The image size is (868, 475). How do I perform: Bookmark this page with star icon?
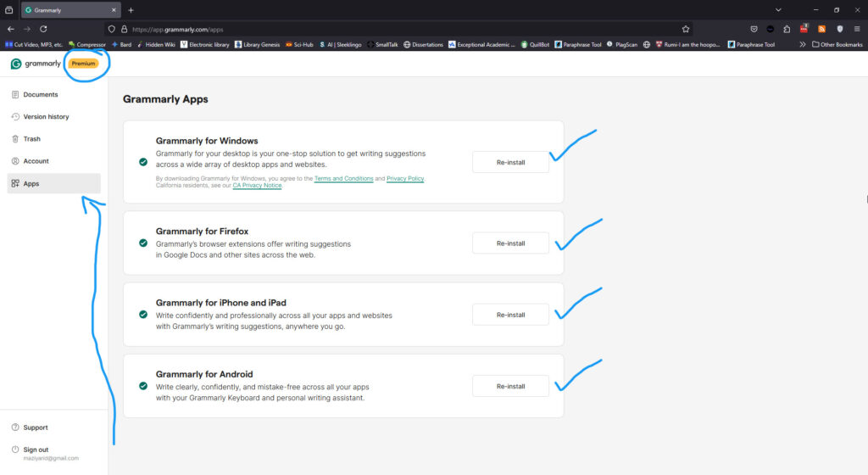686,30
